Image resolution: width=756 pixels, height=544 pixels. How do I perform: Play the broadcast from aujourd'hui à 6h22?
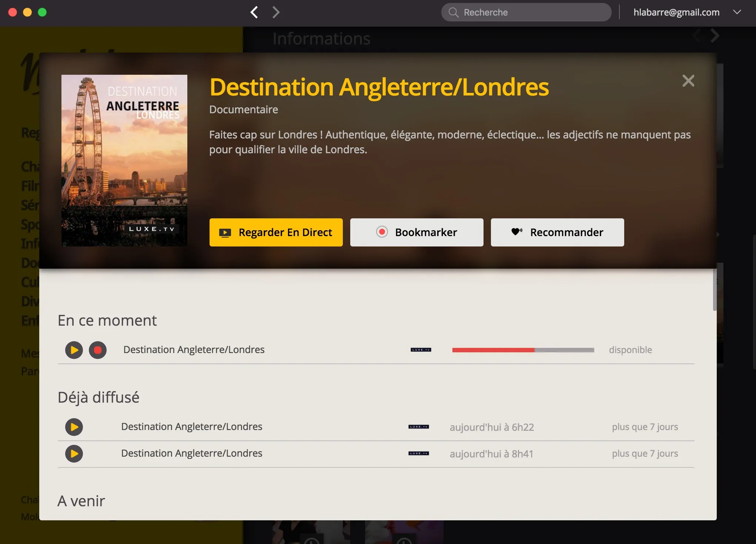[74, 427]
